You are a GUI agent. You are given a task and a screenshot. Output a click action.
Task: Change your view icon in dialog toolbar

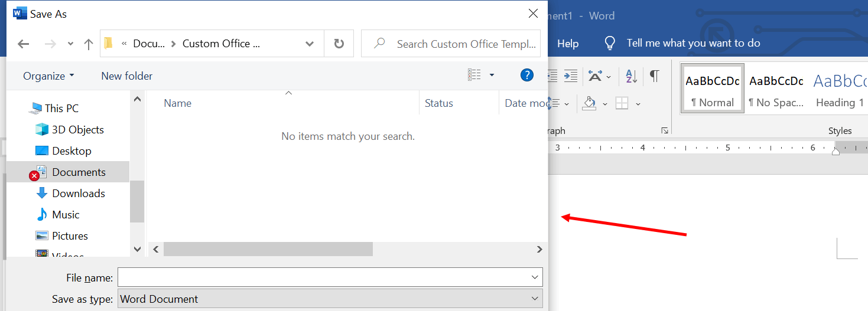tap(474, 75)
